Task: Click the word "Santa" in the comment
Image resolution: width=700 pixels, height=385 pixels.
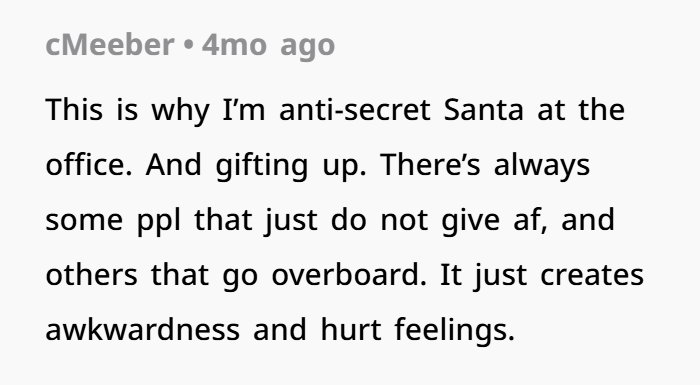Action: (x=483, y=109)
